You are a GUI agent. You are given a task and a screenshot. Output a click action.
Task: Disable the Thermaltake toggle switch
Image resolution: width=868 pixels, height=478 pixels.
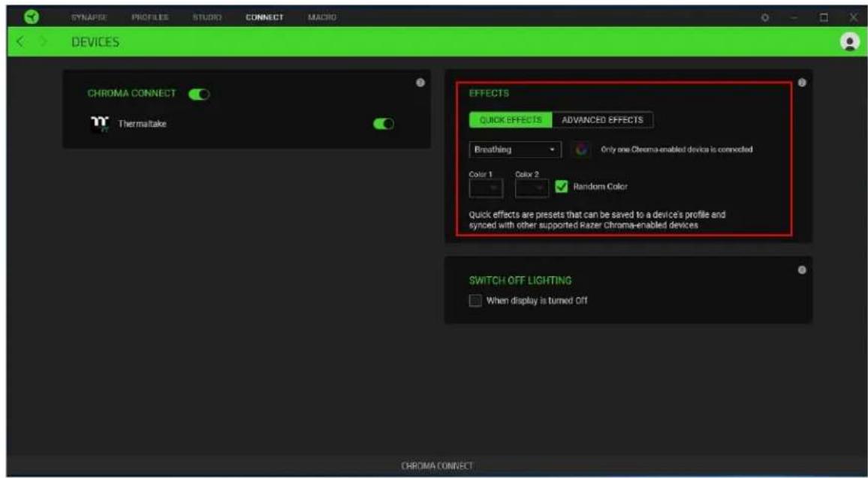(384, 124)
